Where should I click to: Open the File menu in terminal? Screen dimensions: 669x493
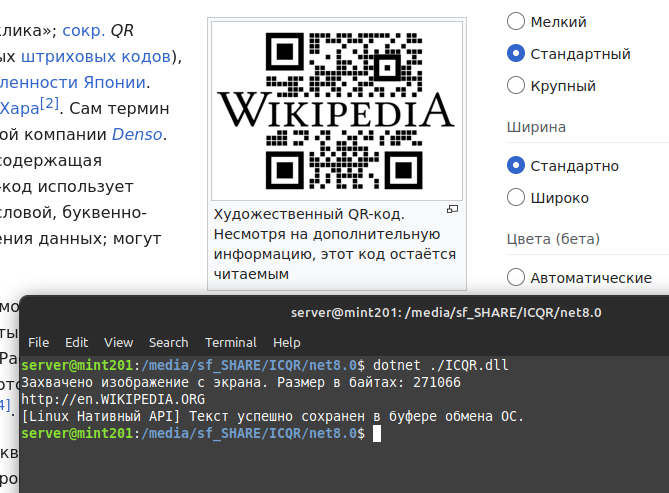pyautogui.click(x=38, y=342)
